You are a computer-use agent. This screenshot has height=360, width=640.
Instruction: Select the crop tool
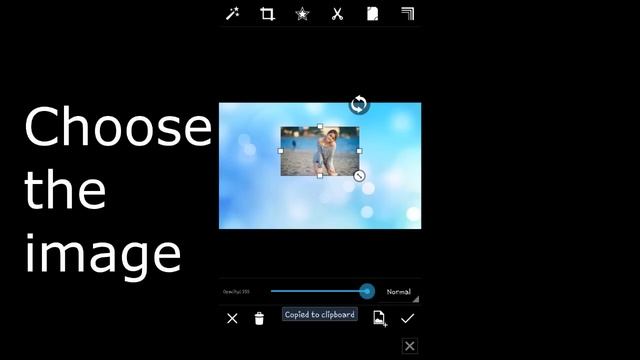click(x=267, y=14)
